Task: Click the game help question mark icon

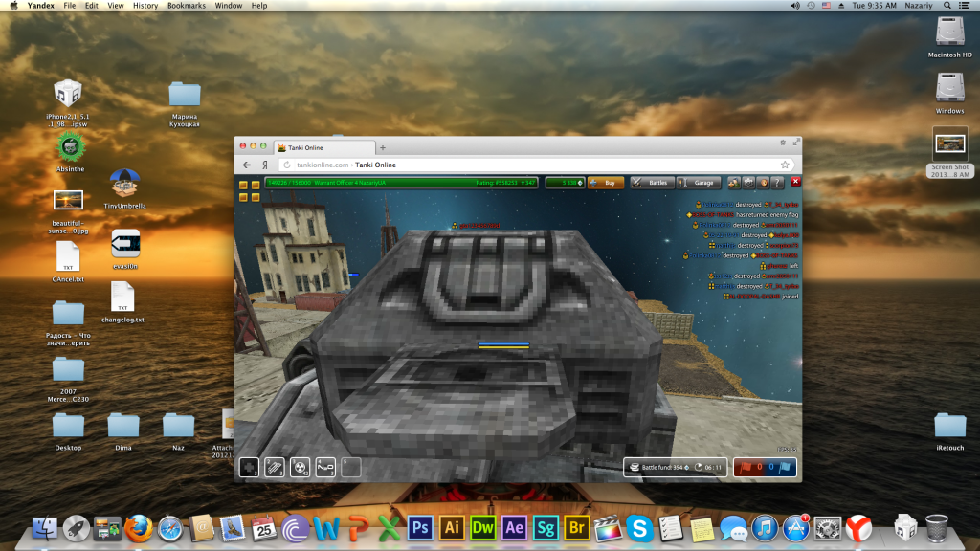Action: [778, 182]
